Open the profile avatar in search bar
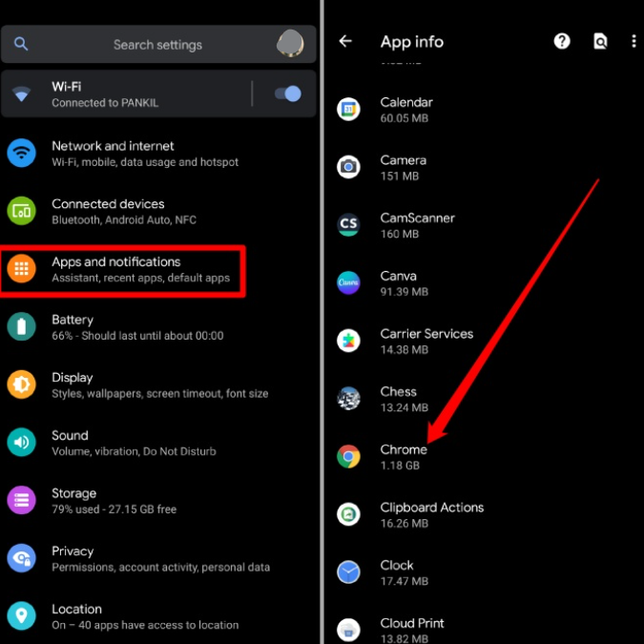The image size is (644, 644). [290, 43]
